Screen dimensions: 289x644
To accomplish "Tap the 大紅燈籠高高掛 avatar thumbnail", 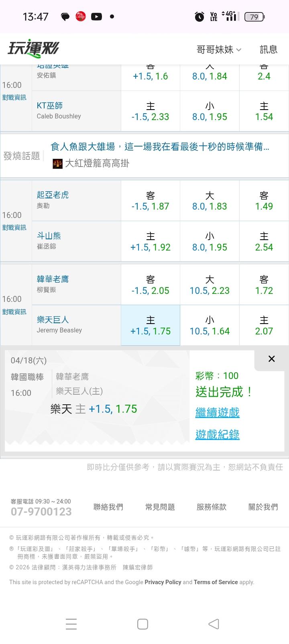I will point(57,163).
